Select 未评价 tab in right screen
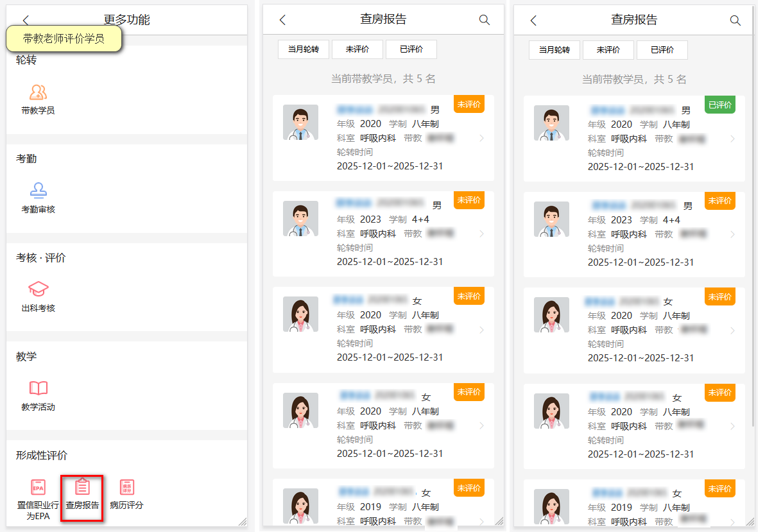Screen dimensions: 765x532 608,50
